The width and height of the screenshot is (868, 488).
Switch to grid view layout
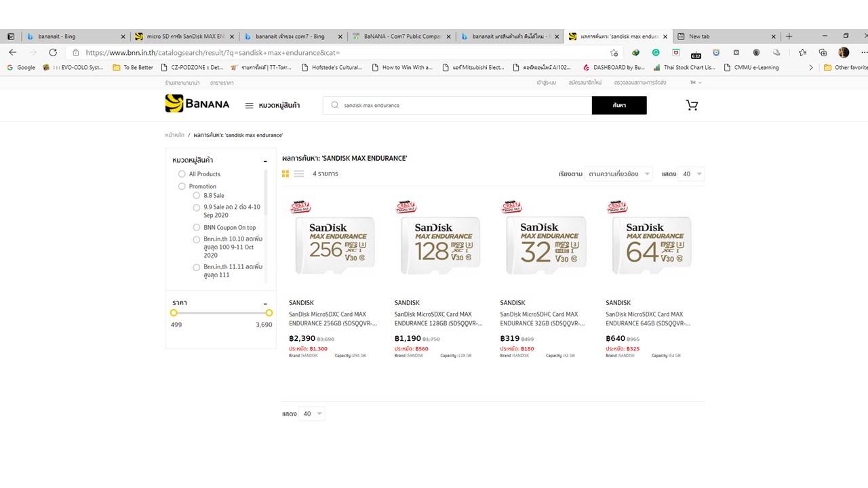pyautogui.click(x=285, y=174)
